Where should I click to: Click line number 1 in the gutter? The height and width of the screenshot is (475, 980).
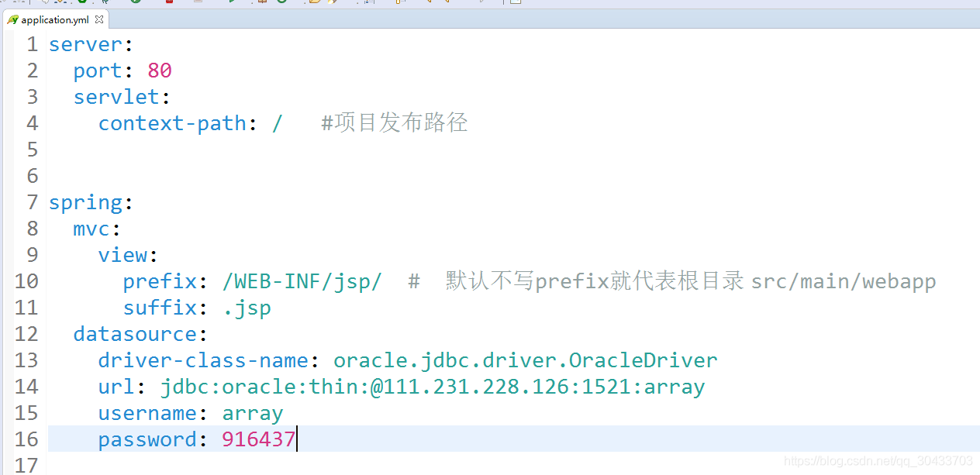pyautogui.click(x=32, y=45)
